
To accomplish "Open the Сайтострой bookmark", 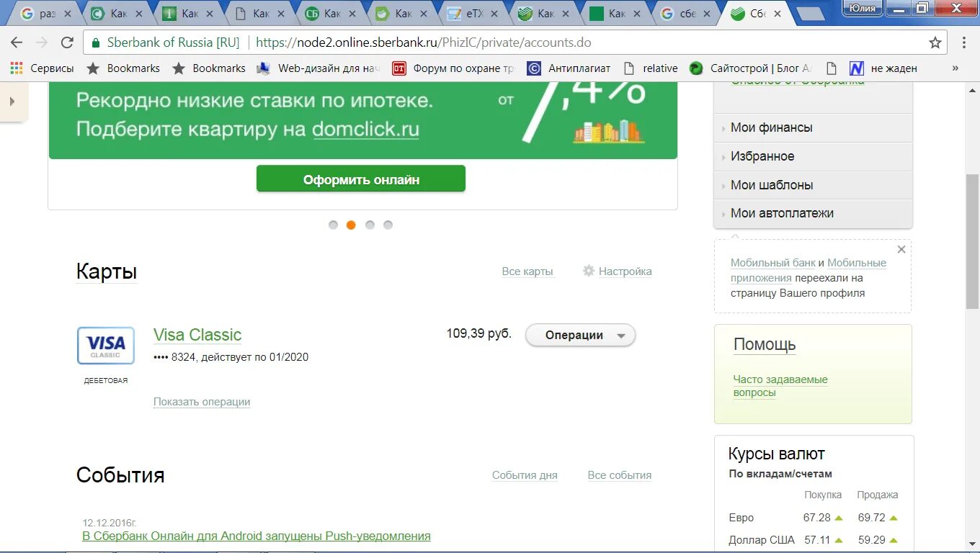I will [x=750, y=68].
